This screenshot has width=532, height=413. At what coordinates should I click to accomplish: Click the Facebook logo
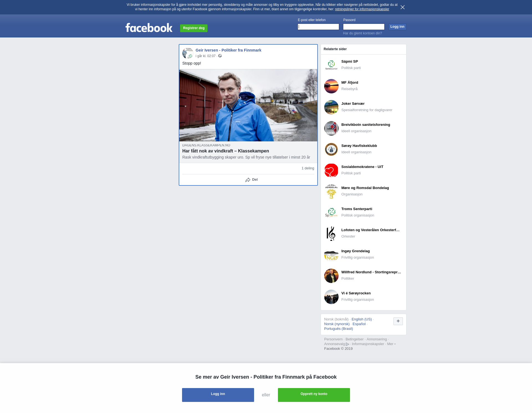point(149,28)
